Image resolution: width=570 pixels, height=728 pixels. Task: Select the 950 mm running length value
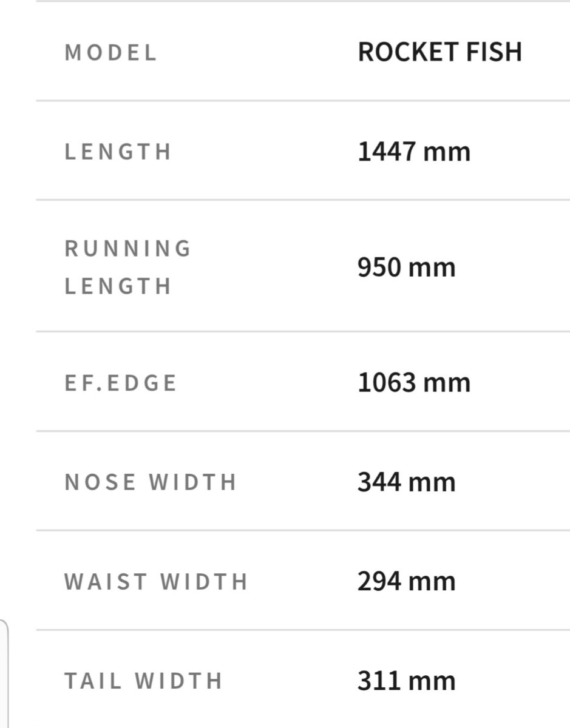pos(406,267)
